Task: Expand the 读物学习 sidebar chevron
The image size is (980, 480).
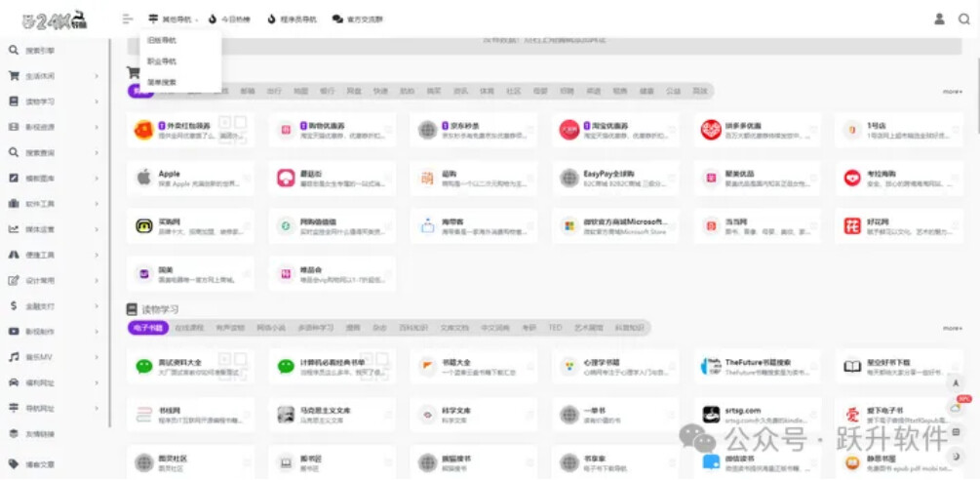Action: coord(97,101)
